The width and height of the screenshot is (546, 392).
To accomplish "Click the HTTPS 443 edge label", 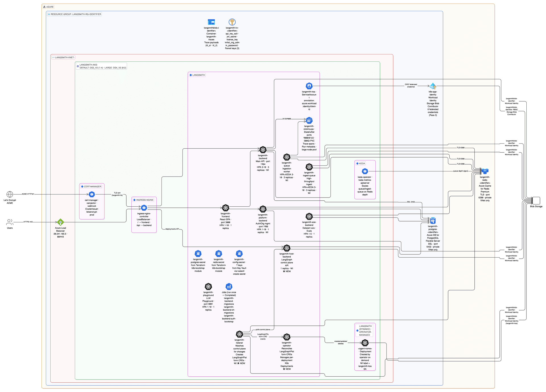I will [28, 222].
